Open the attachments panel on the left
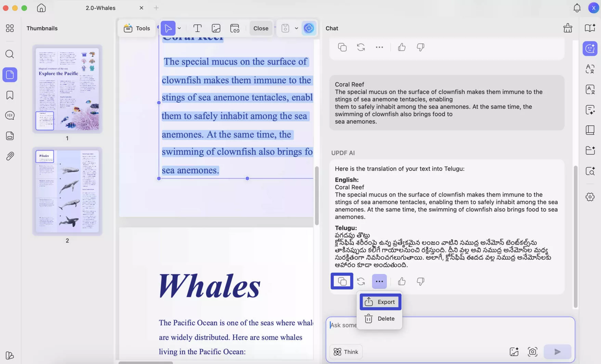This screenshot has width=601, height=364. [x=10, y=156]
